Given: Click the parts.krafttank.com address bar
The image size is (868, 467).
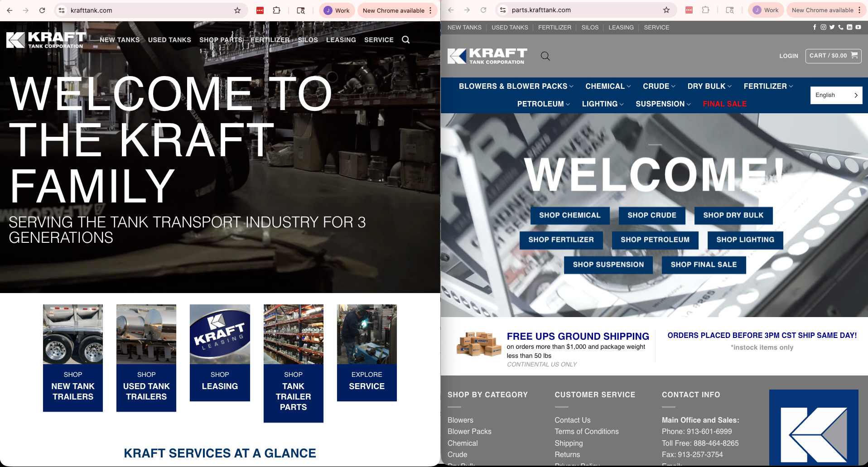Looking at the screenshot, I should tap(585, 10).
